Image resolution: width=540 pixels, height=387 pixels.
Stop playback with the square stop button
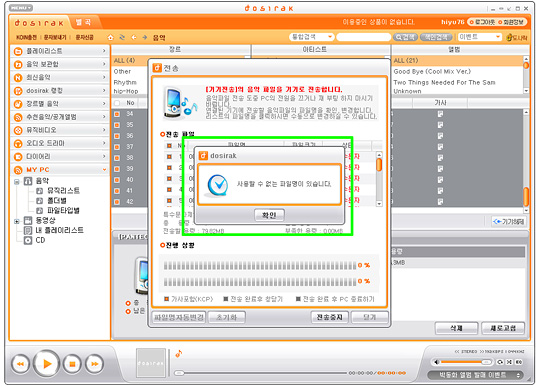click(72, 364)
